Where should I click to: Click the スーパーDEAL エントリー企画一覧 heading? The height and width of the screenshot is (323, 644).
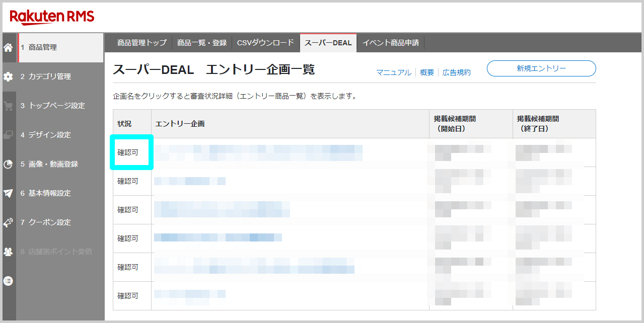click(214, 70)
